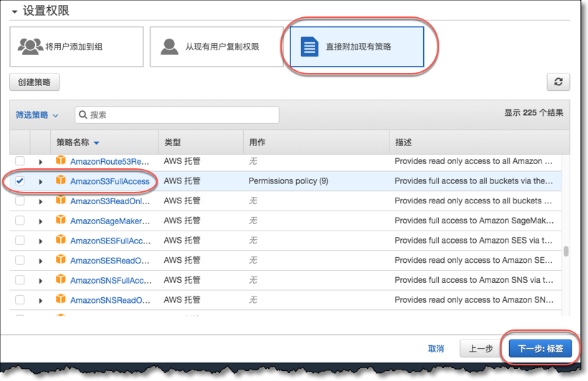
Task: Click the policy cube icon for AmazonSESReadO
Action: [61, 260]
